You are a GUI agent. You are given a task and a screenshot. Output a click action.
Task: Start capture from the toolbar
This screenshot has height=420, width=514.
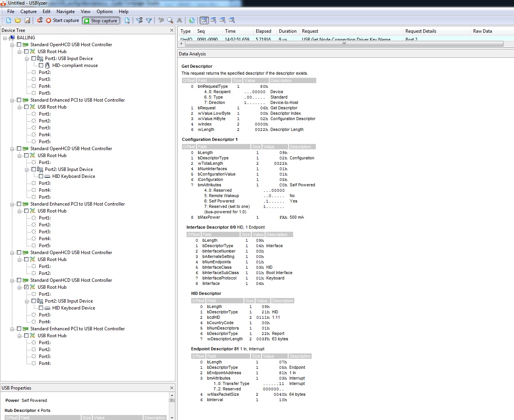(62, 20)
